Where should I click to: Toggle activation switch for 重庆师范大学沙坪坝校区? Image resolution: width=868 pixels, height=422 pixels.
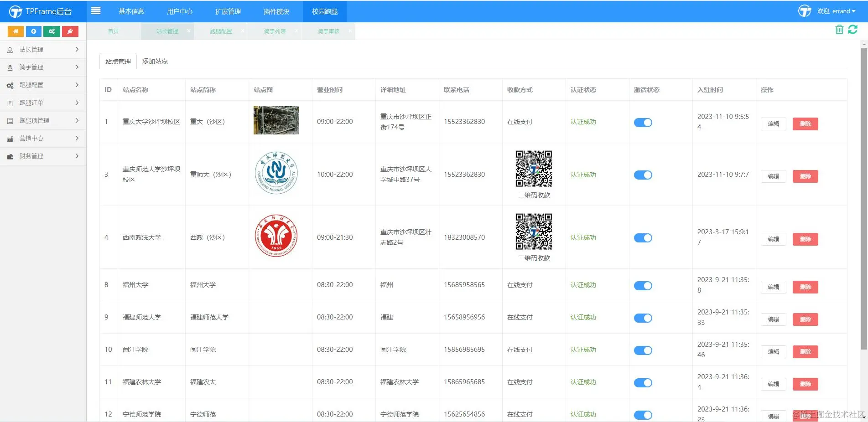coord(643,175)
